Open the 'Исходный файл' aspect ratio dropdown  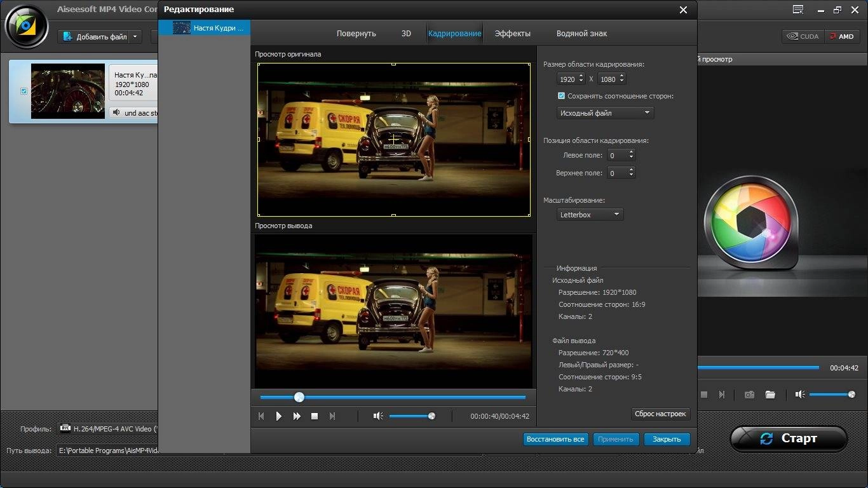point(605,112)
